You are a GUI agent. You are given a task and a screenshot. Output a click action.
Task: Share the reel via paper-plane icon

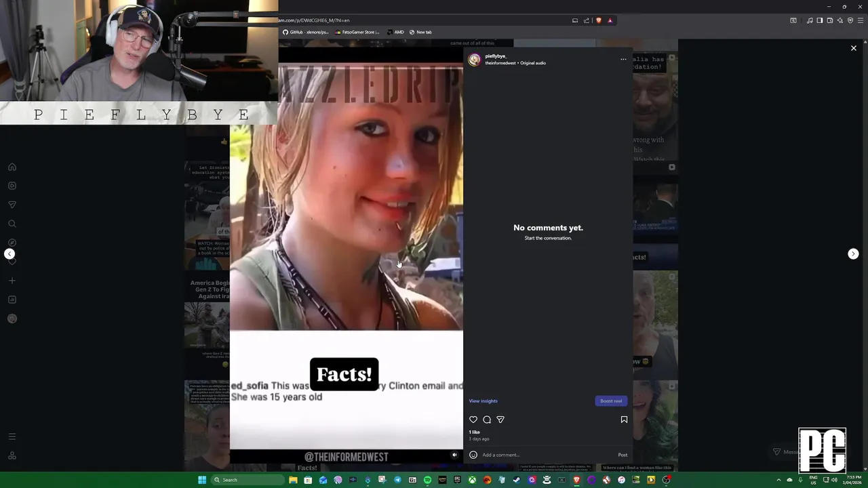[500, 420]
